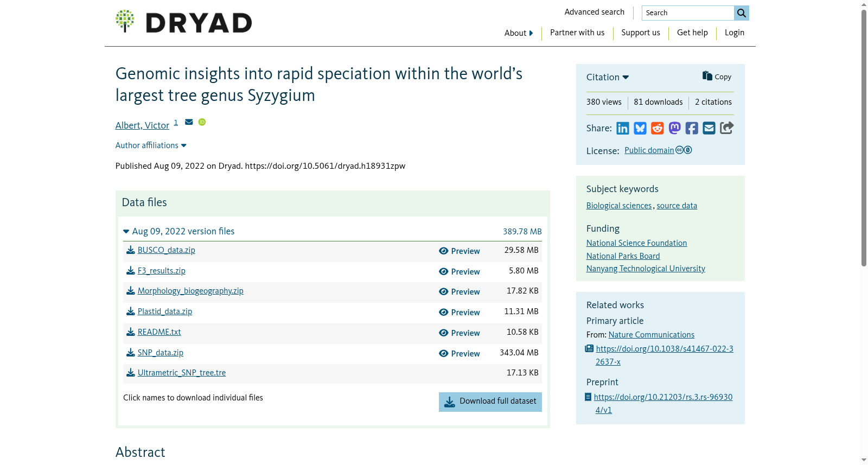Click download icon for README.txt
868x465 pixels.
[131, 332]
